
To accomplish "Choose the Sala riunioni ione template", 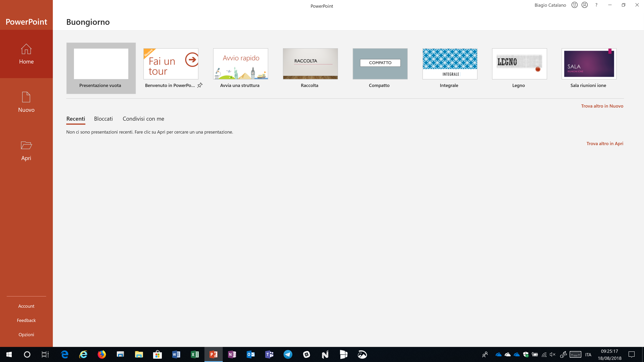I will (x=589, y=64).
